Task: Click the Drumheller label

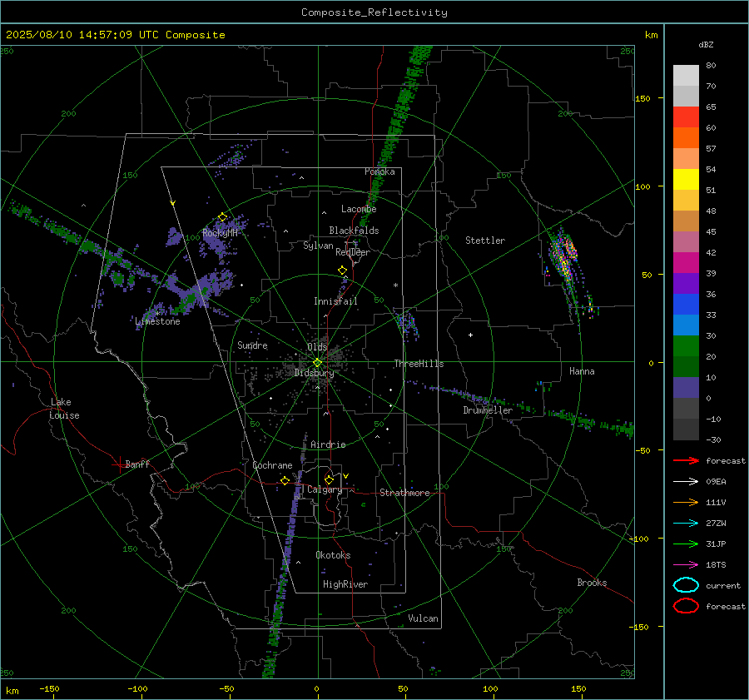Action: (488, 410)
